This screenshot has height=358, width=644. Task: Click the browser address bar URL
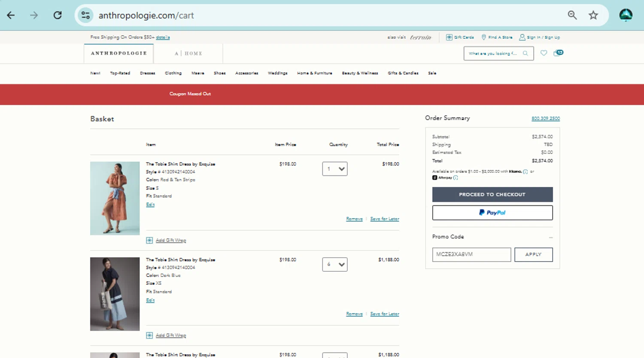146,15
